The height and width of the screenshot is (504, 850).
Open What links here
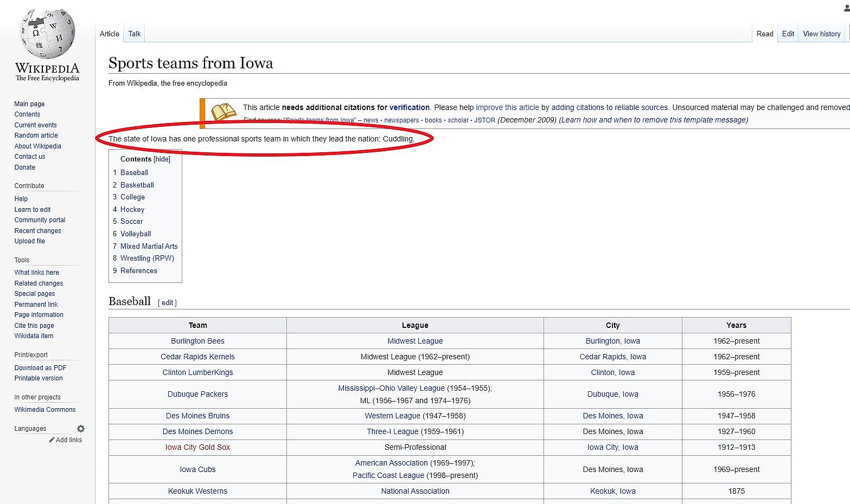click(x=36, y=273)
